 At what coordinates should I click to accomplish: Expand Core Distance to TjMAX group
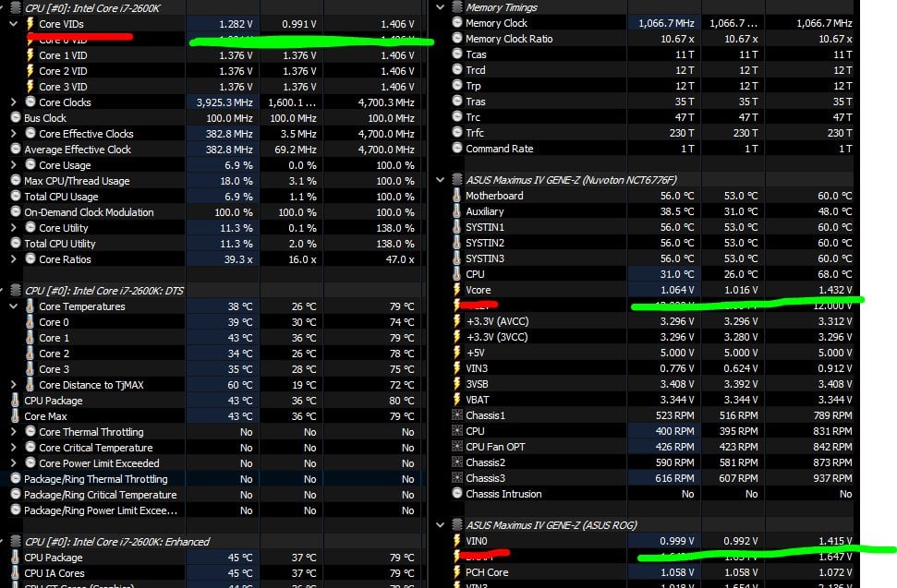coord(13,385)
